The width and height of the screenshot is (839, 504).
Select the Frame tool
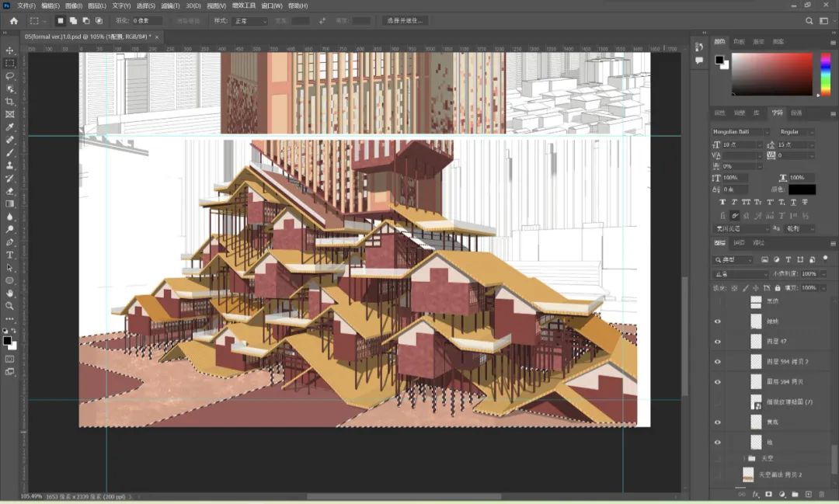coord(9,114)
